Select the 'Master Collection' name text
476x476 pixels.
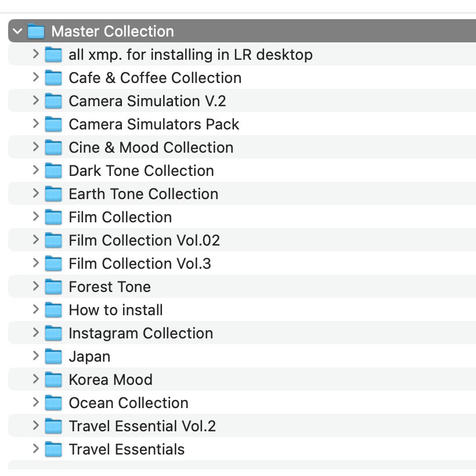[x=113, y=31]
